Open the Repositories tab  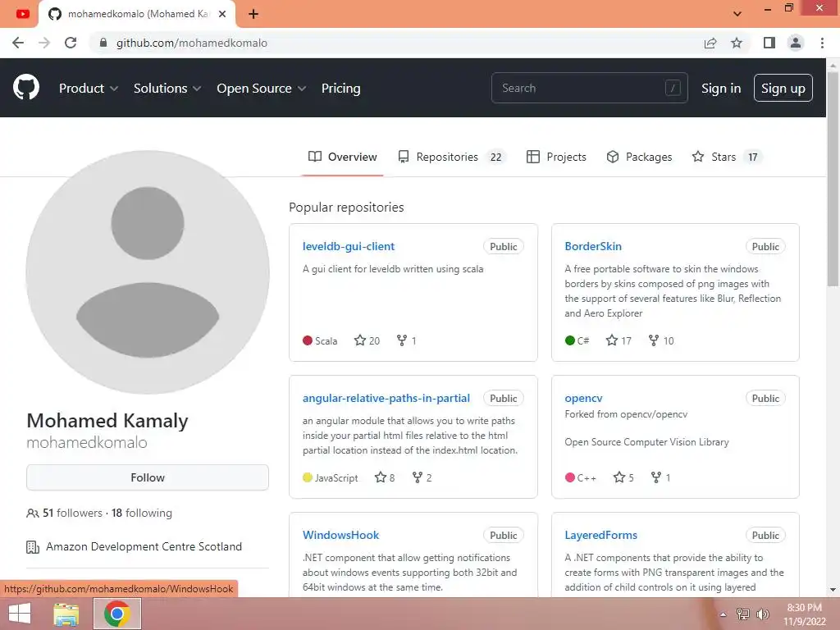(x=450, y=157)
